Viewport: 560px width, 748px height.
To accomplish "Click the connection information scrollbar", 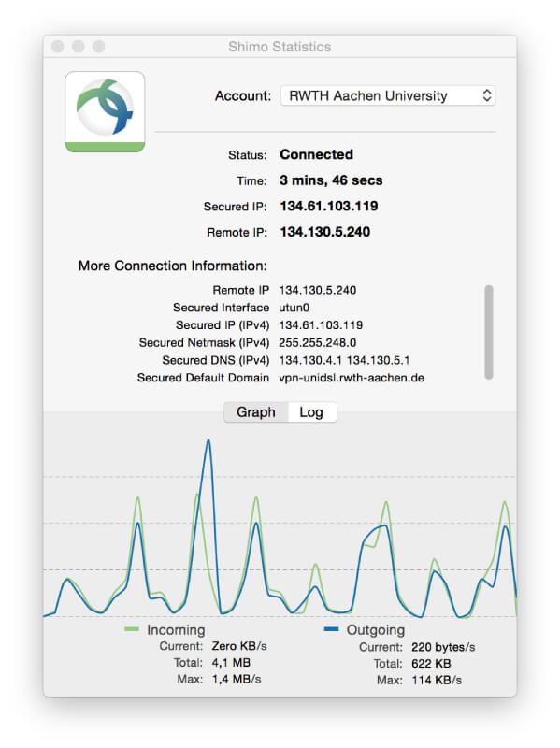I will click(x=488, y=332).
